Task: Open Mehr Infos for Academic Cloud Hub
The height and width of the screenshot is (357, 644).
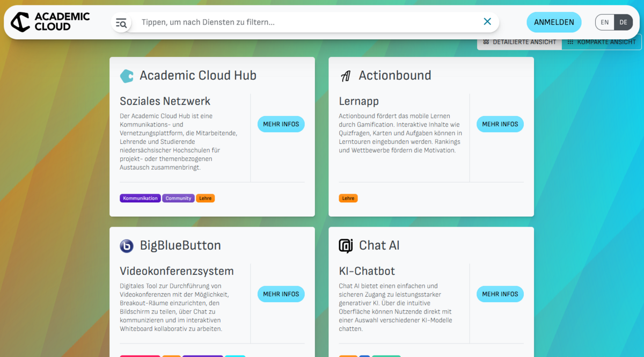Action: pos(281,124)
